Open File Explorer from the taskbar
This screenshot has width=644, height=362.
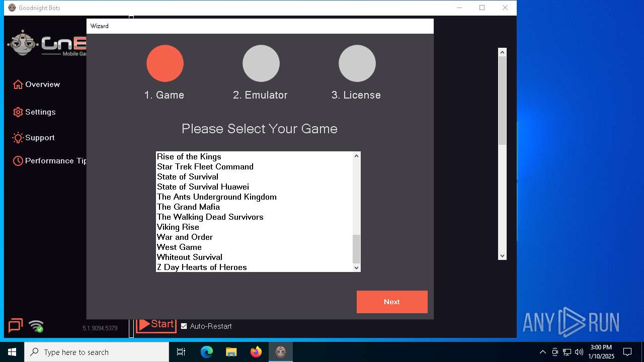click(x=231, y=352)
